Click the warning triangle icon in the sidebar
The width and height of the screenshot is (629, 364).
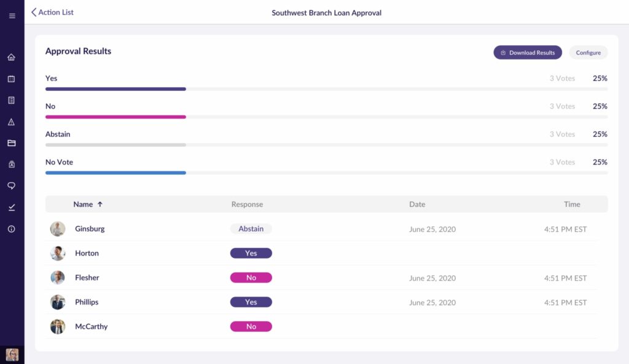[x=12, y=122]
